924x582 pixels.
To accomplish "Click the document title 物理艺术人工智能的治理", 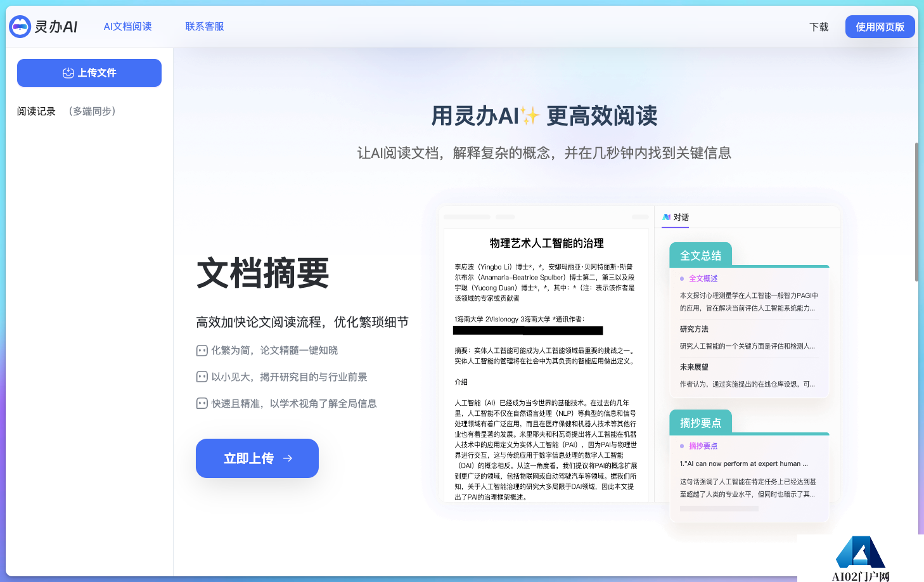I will 546,243.
